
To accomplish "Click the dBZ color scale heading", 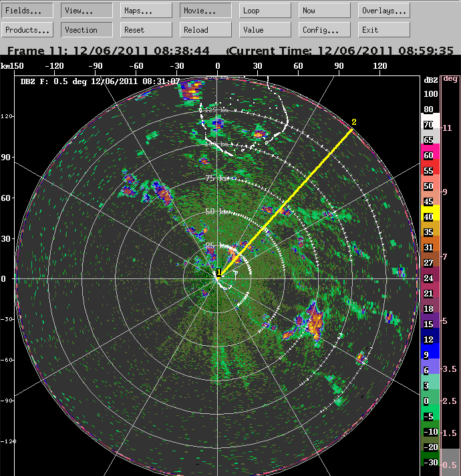I will click(x=431, y=80).
